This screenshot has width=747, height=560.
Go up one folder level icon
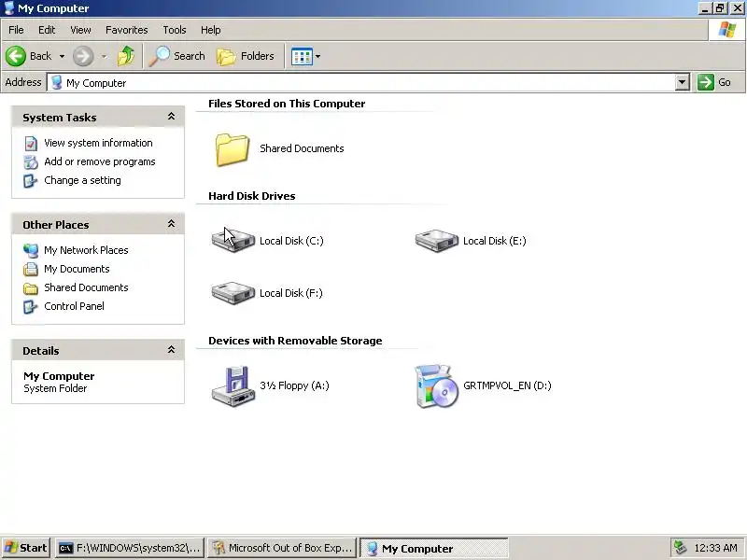click(126, 56)
